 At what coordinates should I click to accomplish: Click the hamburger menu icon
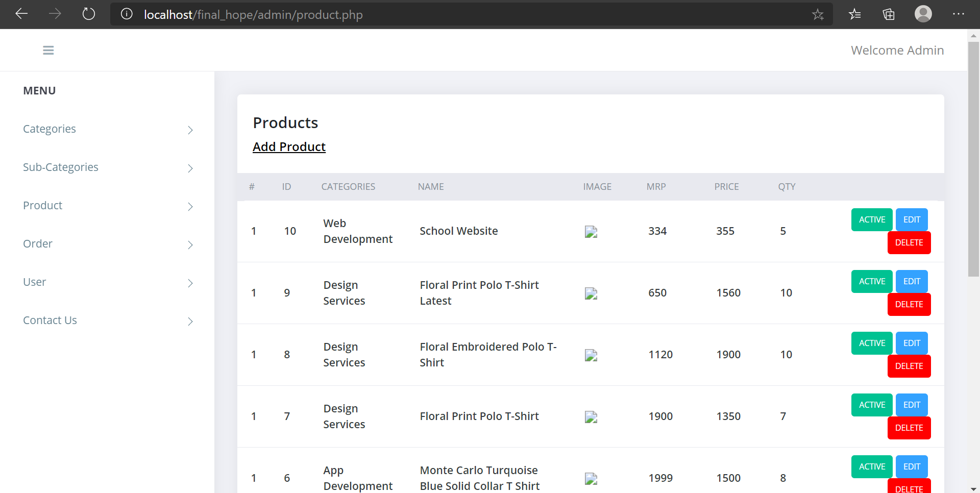[x=48, y=50]
